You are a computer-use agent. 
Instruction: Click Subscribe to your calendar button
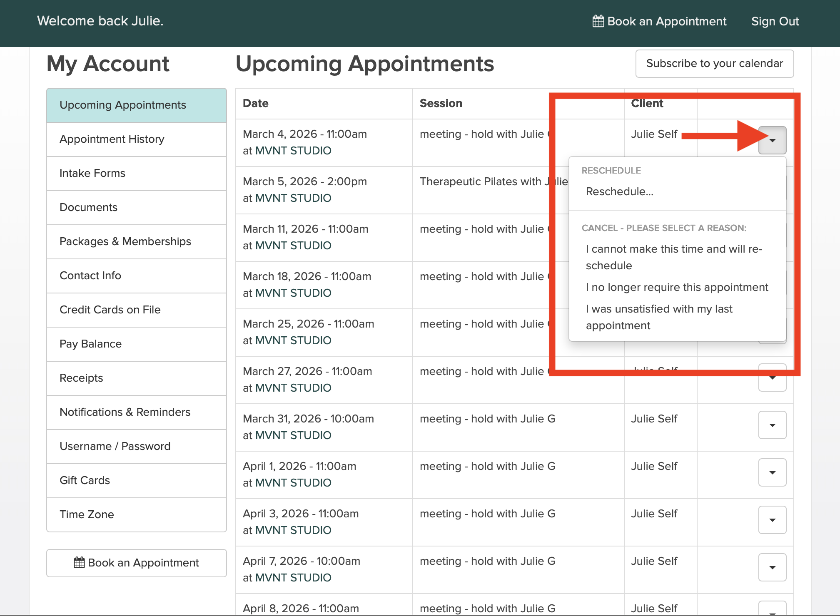click(714, 64)
